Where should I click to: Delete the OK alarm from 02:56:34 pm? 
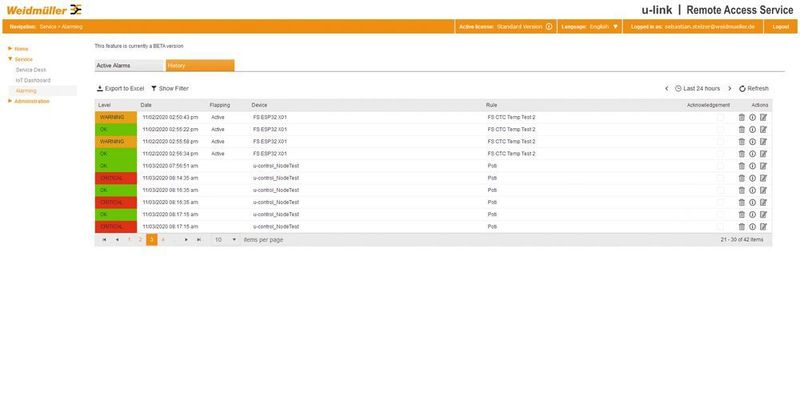point(742,154)
